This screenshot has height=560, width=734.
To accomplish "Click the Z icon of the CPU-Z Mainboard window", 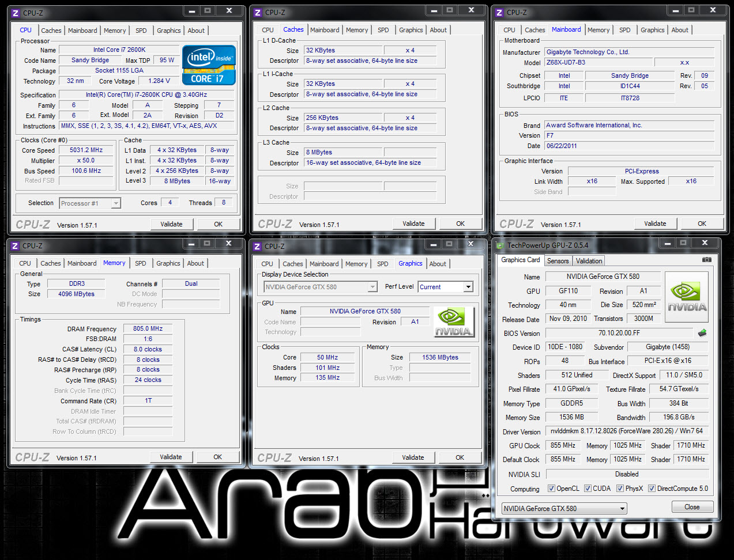I will pyautogui.click(x=499, y=12).
